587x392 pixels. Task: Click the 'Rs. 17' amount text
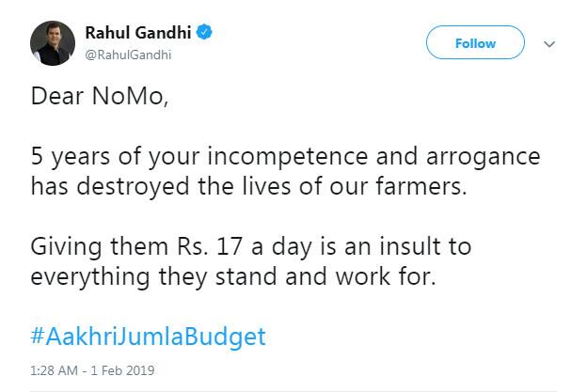(x=209, y=247)
